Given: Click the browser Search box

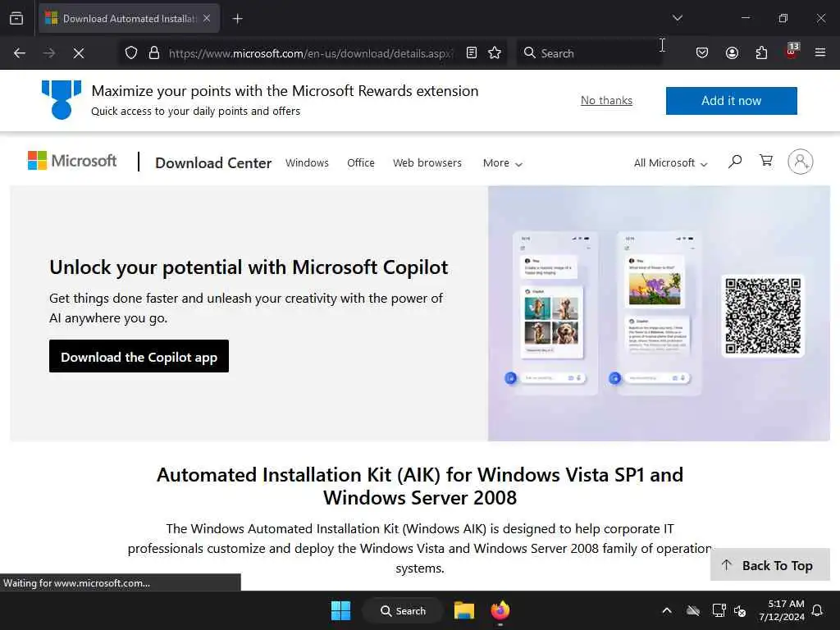Looking at the screenshot, I should tap(589, 53).
